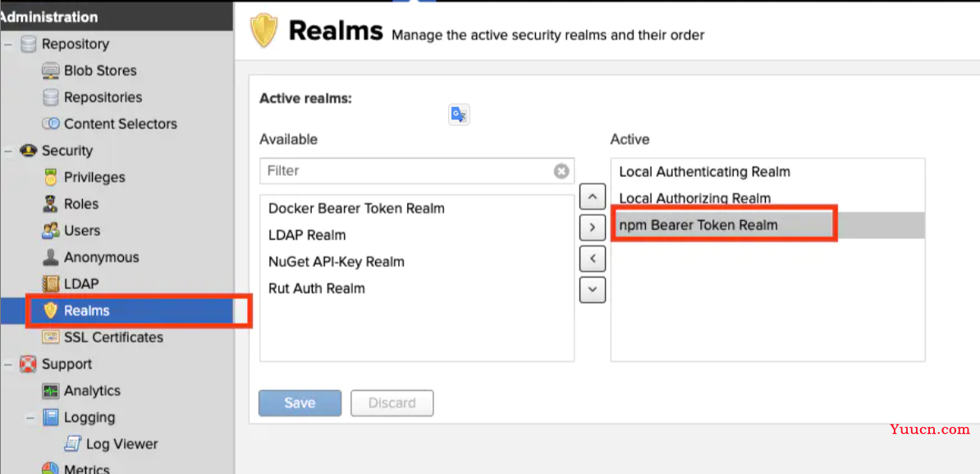Click the Repositories database icon

51,98
